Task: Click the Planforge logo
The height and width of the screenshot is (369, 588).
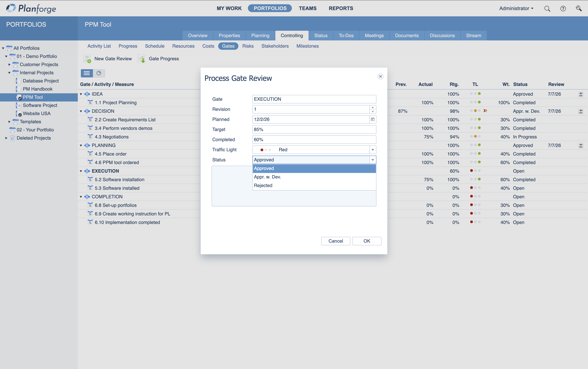Action: 31,9
